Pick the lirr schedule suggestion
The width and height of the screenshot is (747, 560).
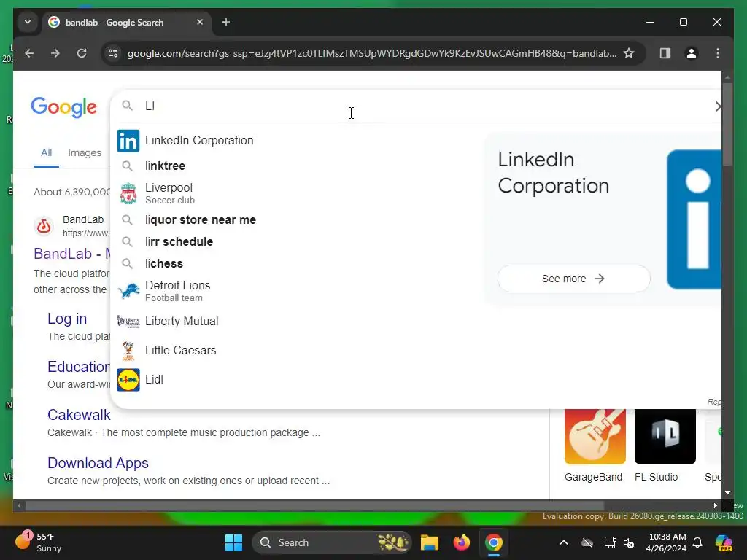(179, 242)
